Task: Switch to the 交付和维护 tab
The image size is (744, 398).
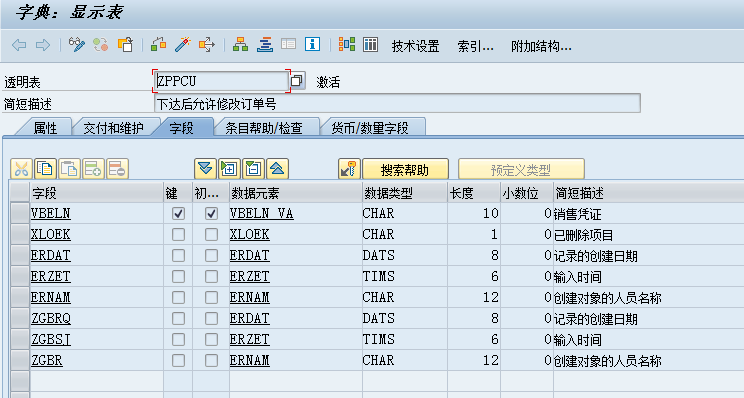Action: [x=113, y=128]
